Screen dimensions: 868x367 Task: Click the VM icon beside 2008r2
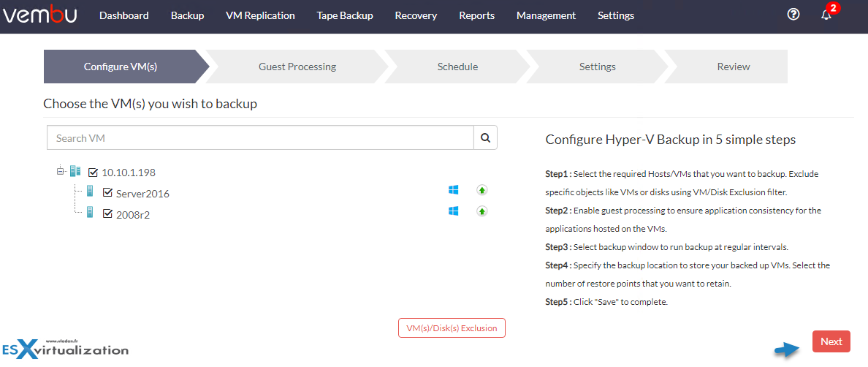(x=90, y=213)
